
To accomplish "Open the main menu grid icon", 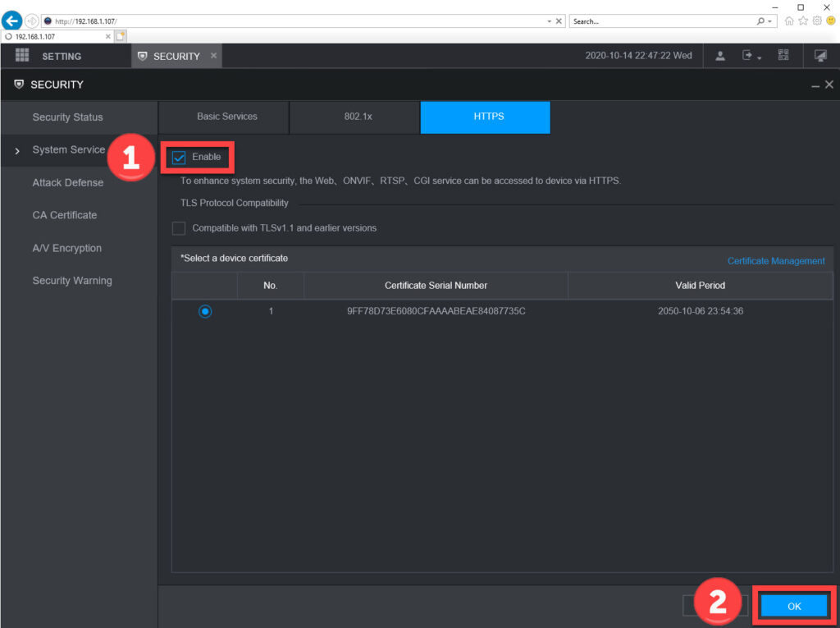I will click(x=22, y=56).
